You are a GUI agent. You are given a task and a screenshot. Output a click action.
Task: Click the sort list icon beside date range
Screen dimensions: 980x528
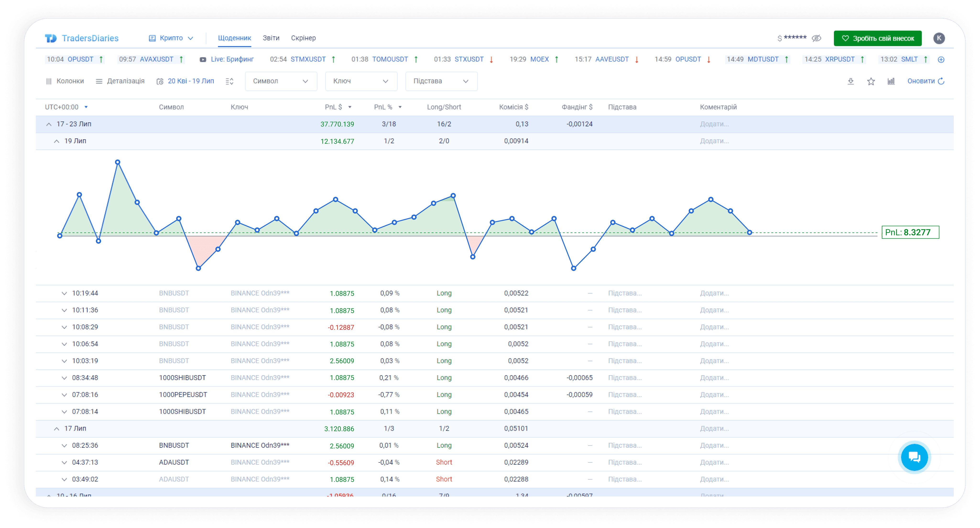229,81
